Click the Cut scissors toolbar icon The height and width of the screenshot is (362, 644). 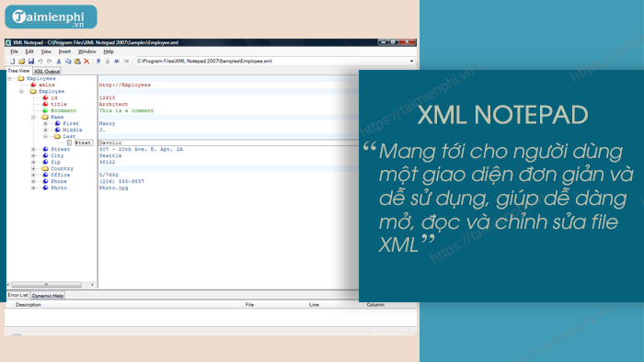59,61
